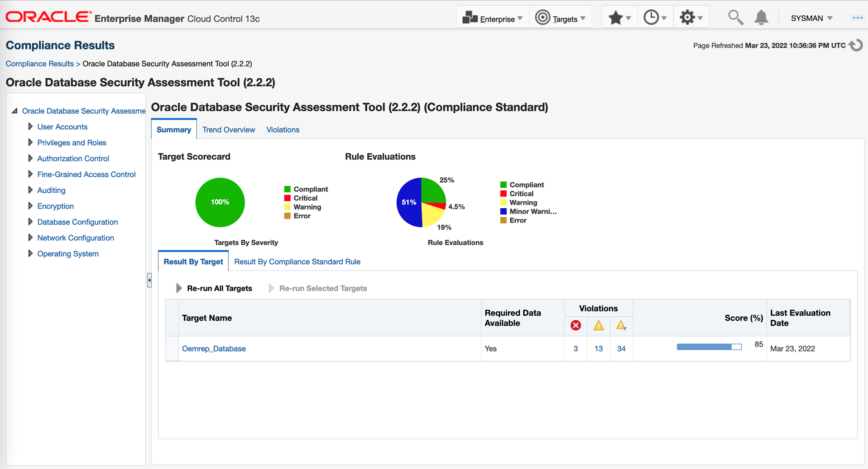Open the SYSMAN user menu
Screen dimensions: 868x469
point(811,18)
